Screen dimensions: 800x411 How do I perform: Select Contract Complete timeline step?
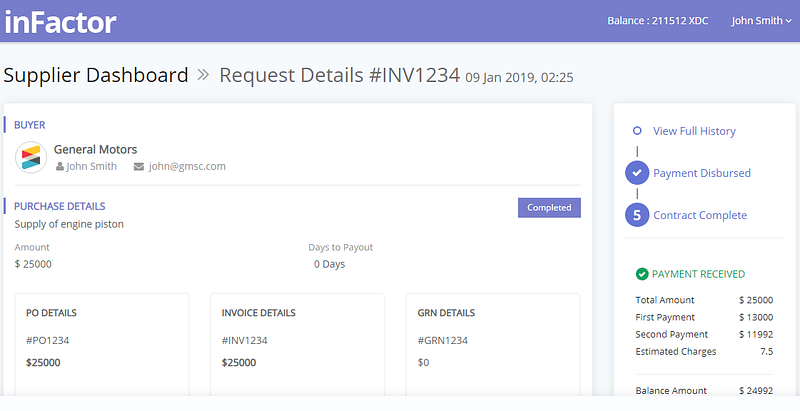pos(700,215)
